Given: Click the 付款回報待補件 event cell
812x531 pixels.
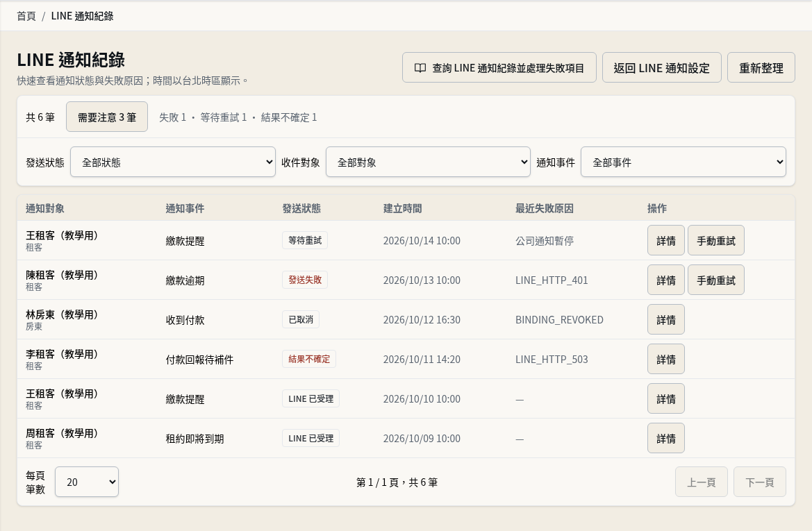Looking at the screenshot, I should tap(199, 360).
